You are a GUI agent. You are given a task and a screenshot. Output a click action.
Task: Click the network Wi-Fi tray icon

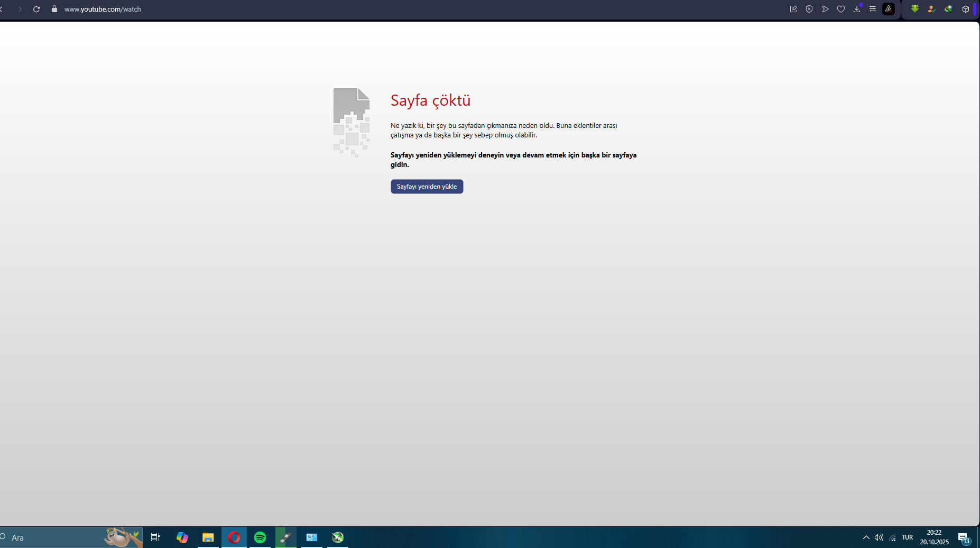(893, 537)
